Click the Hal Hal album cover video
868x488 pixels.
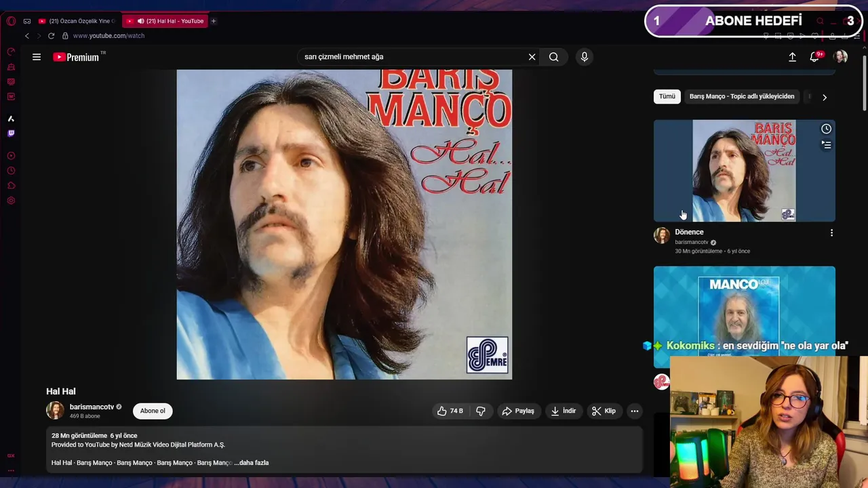click(x=344, y=224)
